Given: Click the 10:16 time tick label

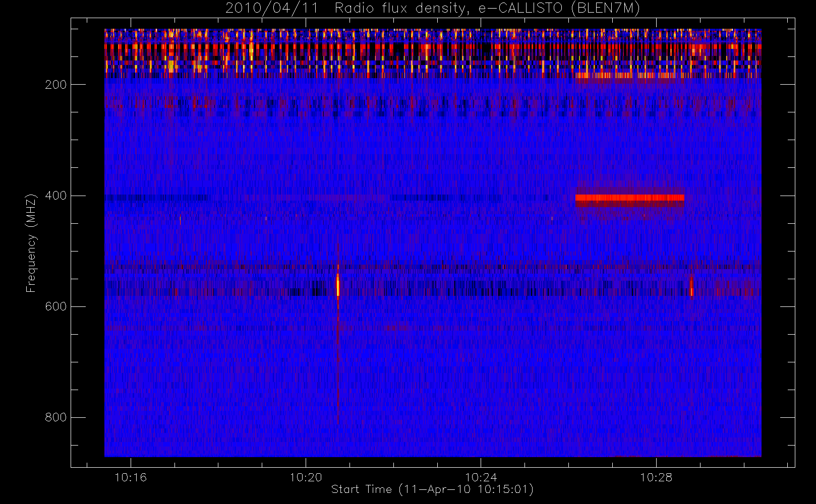Looking at the screenshot, I should point(131,477).
